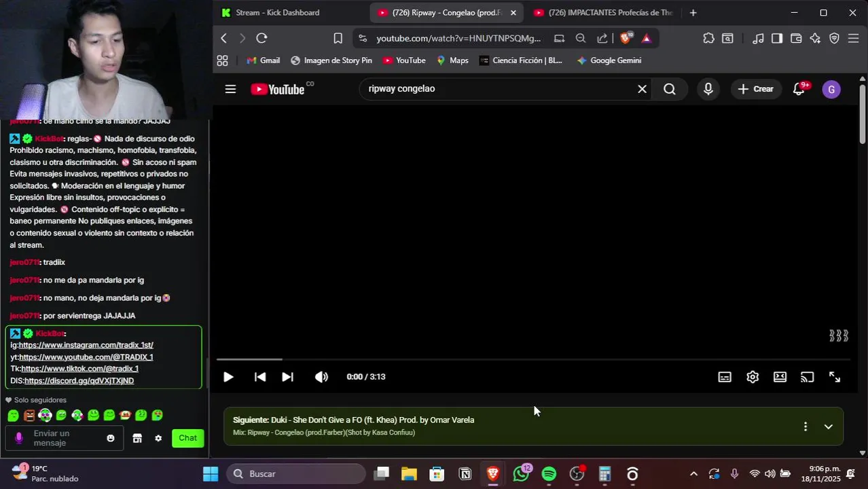Go to YouTube home logo
This screenshot has height=489, width=868.
[278, 89]
